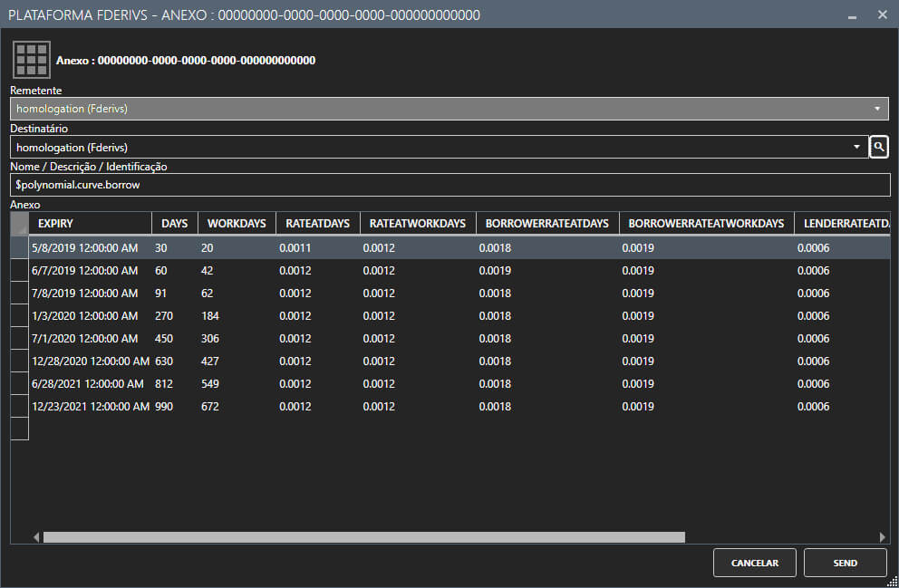This screenshot has height=588, width=899.
Task: Expand the Destinatário dropdown arrow
Action: coord(857,147)
